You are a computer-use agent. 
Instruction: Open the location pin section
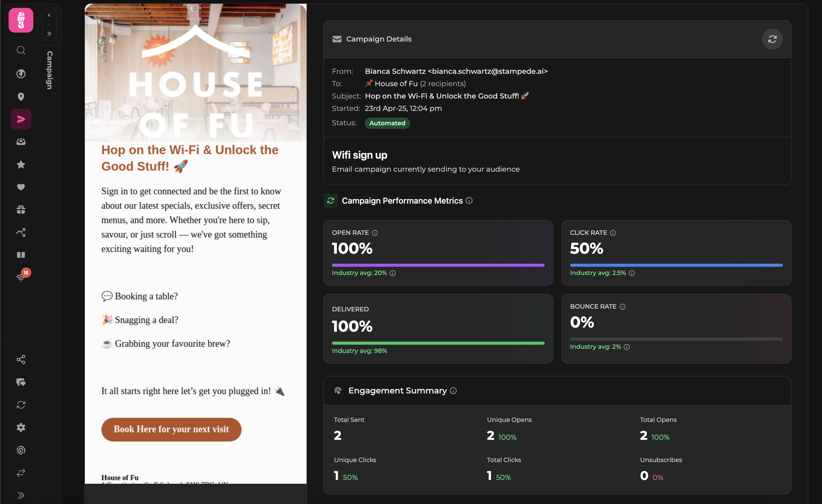tap(21, 97)
